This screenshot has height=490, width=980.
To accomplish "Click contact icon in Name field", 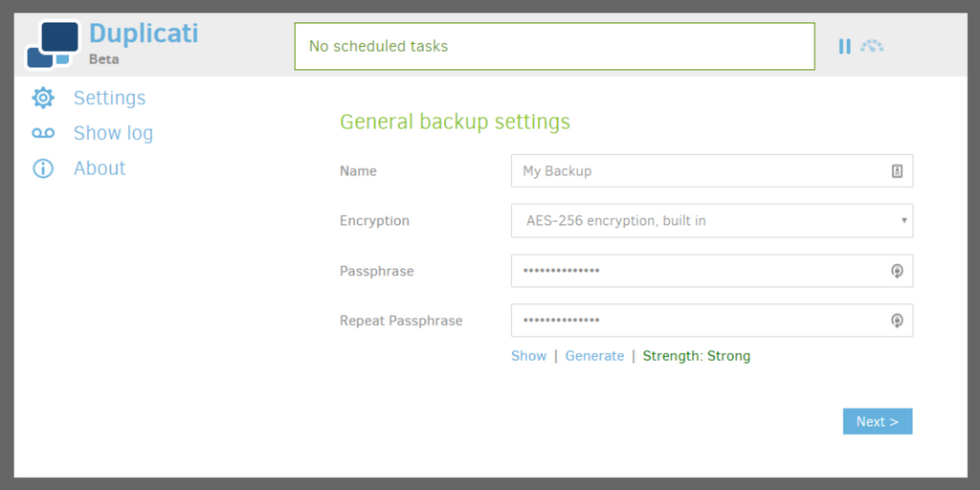I will (897, 171).
